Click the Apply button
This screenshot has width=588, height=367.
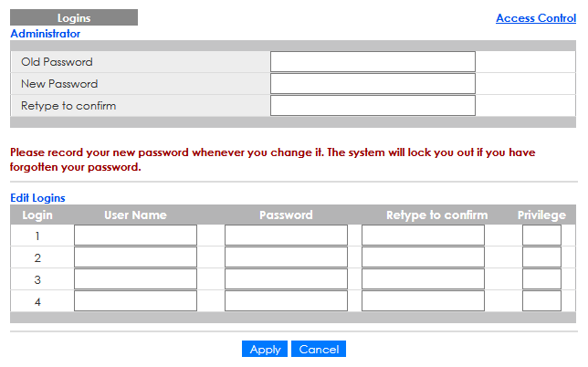point(265,350)
